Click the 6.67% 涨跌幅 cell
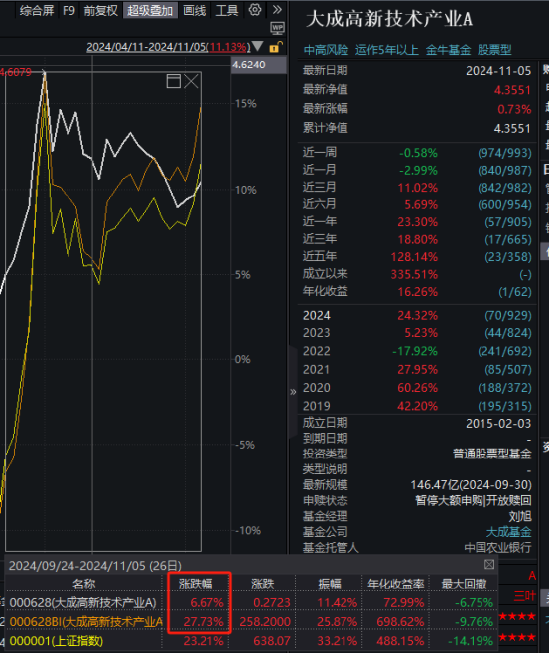The width and height of the screenshot is (550, 654). [207, 603]
